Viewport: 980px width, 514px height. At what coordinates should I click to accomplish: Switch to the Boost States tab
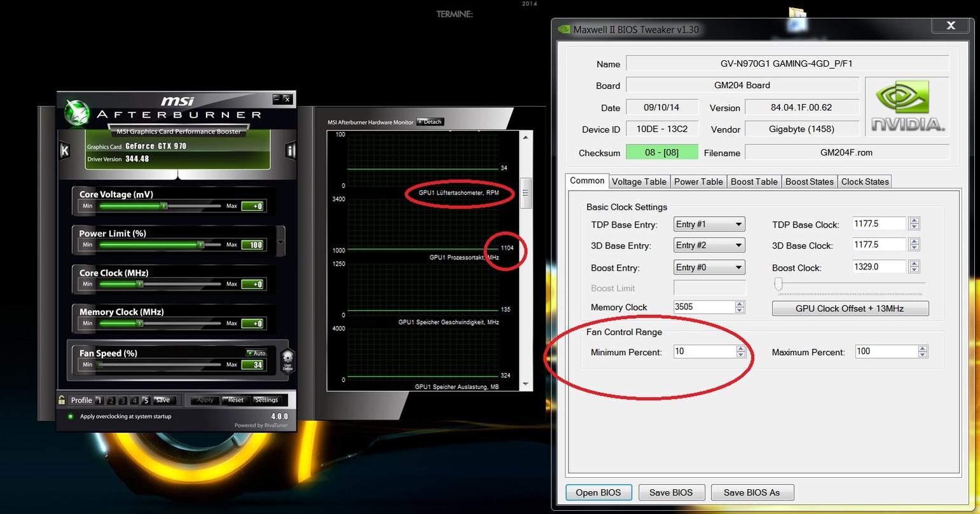810,182
